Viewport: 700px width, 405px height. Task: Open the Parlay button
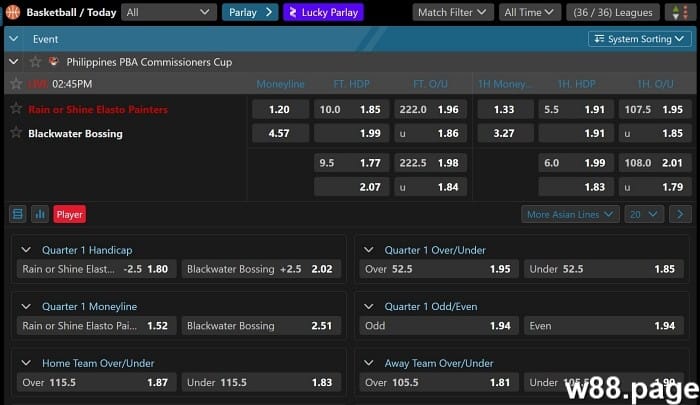[250, 13]
